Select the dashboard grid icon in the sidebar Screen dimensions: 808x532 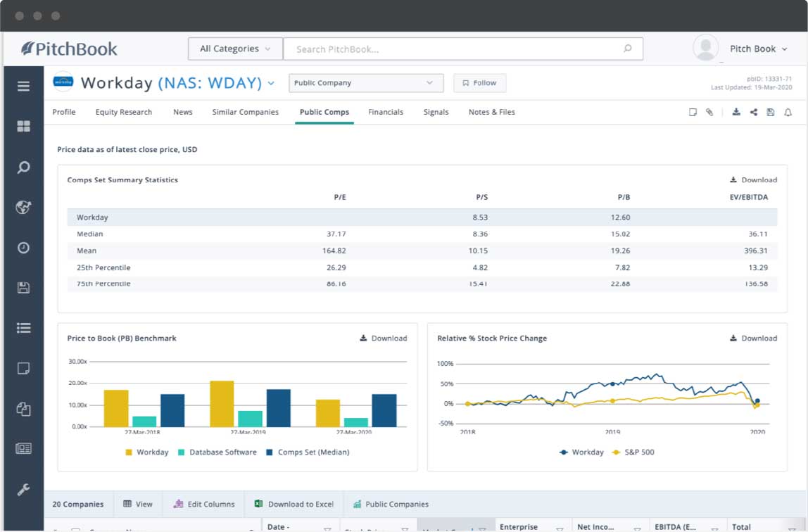coord(23,127)
